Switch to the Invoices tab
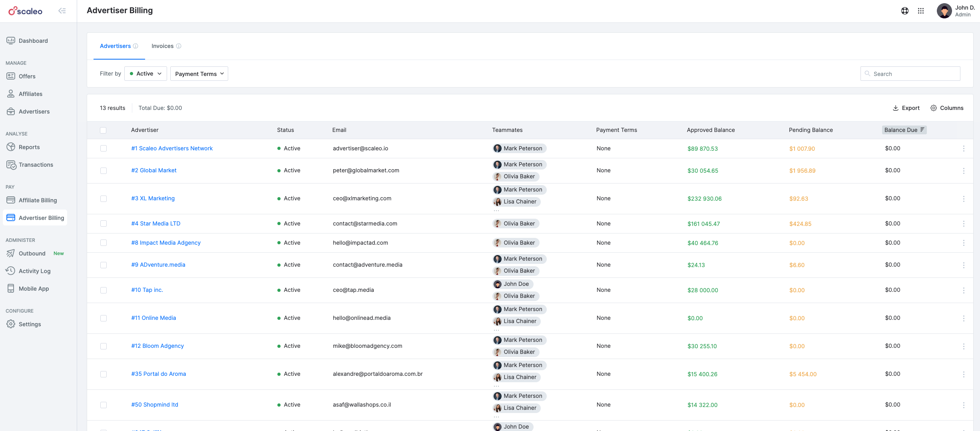This screenshot has width=980, height=431. point(162,46)
